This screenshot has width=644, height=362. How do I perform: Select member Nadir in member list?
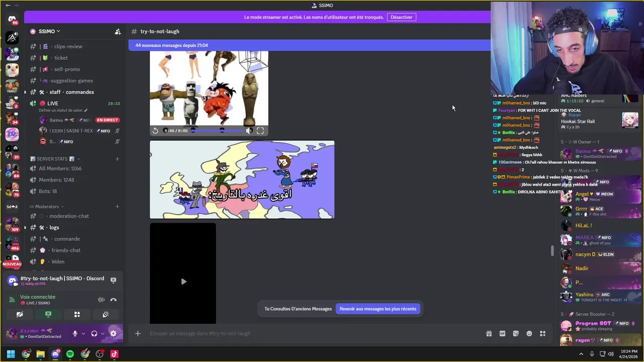click(x=600, y=268)
